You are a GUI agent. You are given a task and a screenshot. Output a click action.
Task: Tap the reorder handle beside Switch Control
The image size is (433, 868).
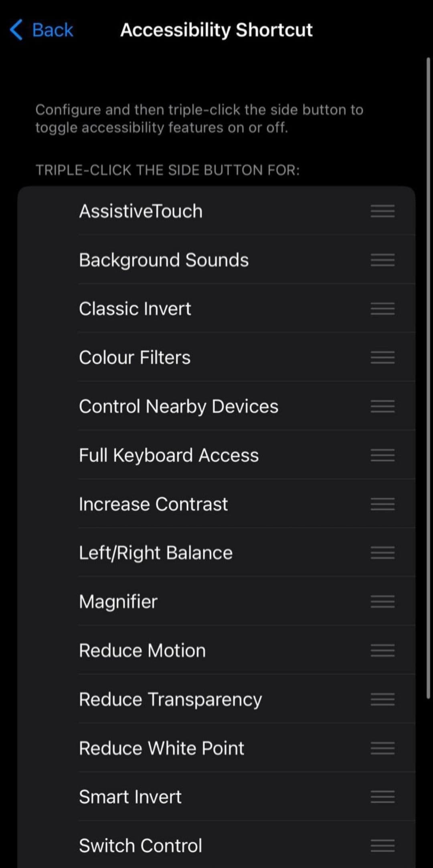(x=382, y=846)
